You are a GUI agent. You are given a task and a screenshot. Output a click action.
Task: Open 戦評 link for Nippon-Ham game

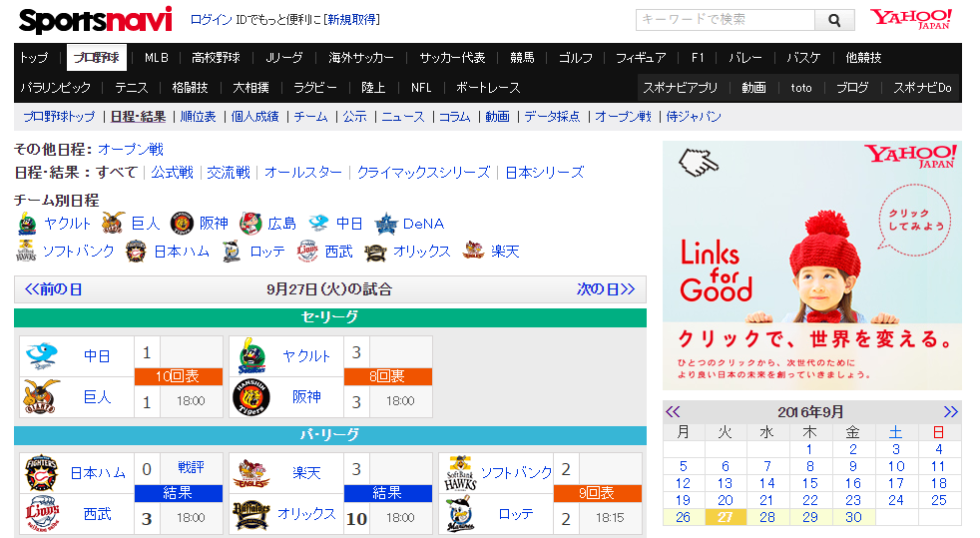tap(191, 467)
